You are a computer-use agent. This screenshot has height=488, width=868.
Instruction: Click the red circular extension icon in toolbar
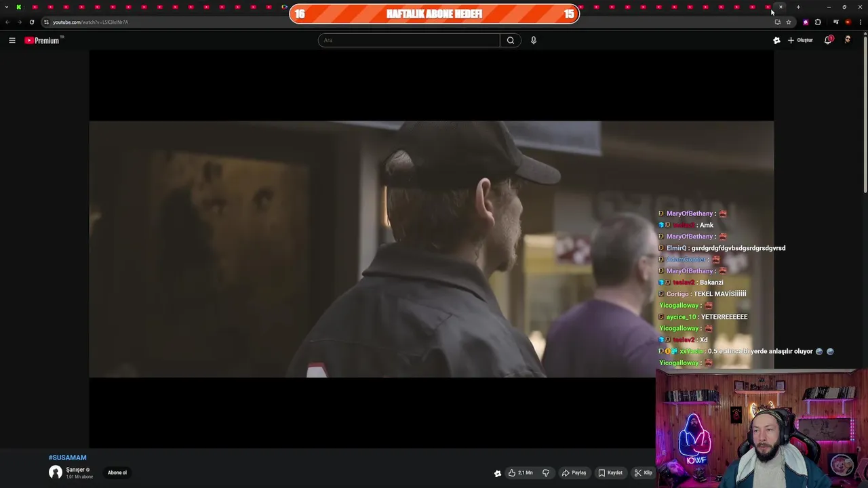[848, 22]
